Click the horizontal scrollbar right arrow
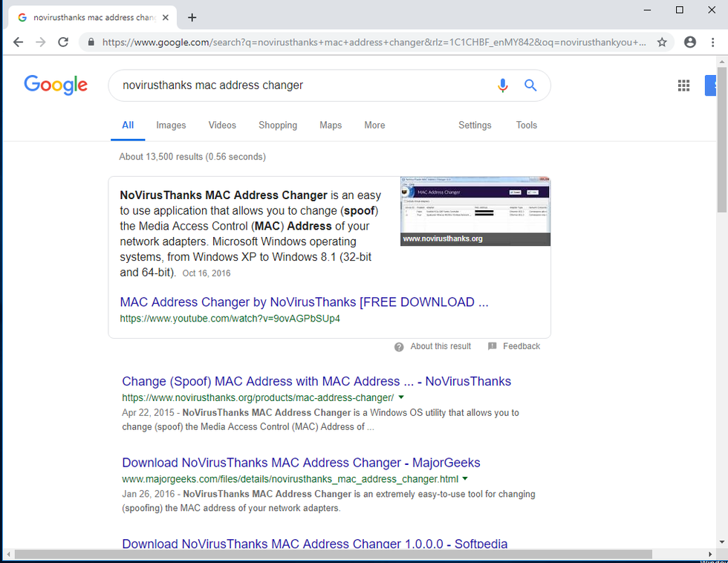 click(710, 554)
